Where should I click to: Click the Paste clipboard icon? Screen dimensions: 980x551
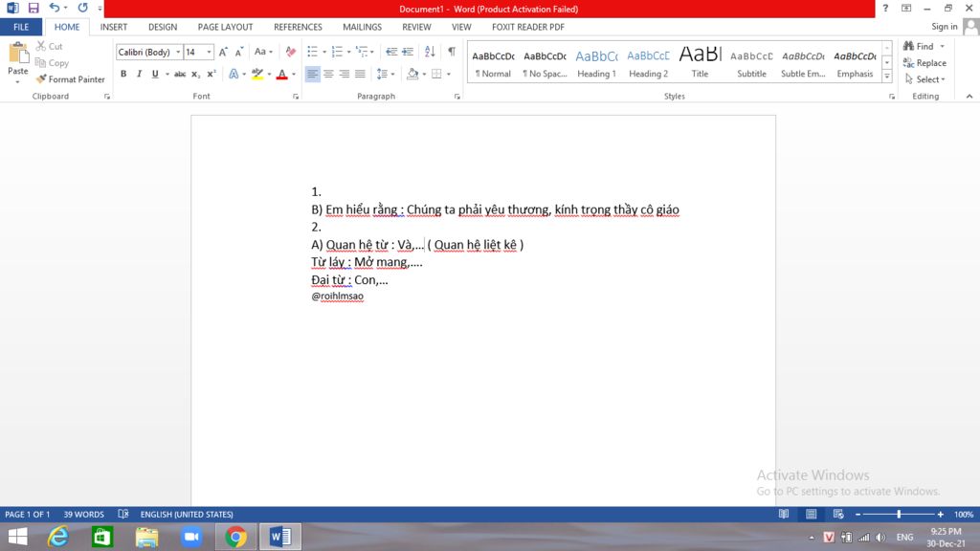click(17, 53)
